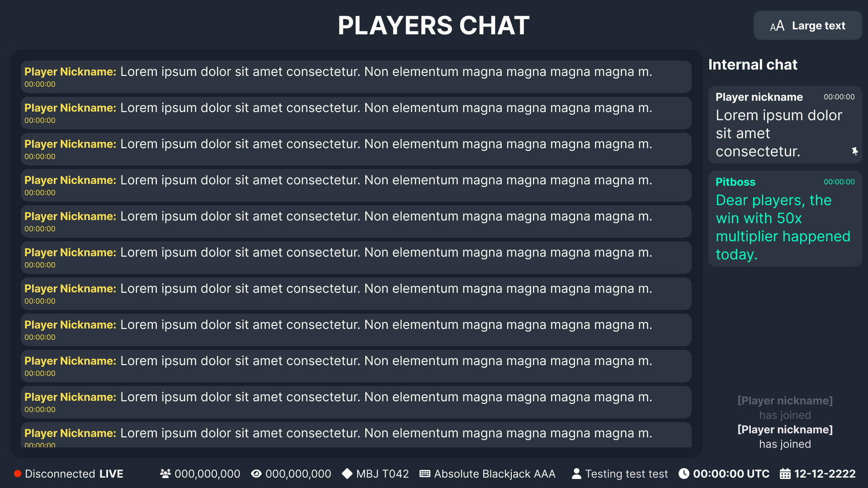
Task: Select the players count icon in status bar
Action: click(x=165, y=474)
